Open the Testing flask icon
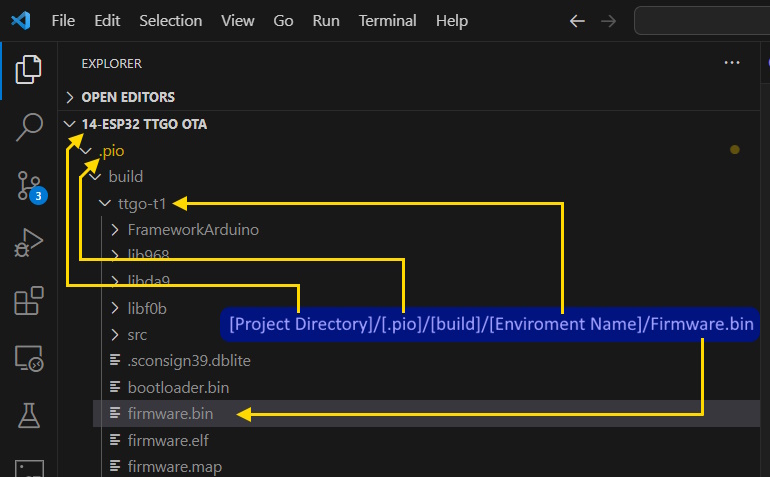The image size is (770, 477). click(x=29, y=416)
